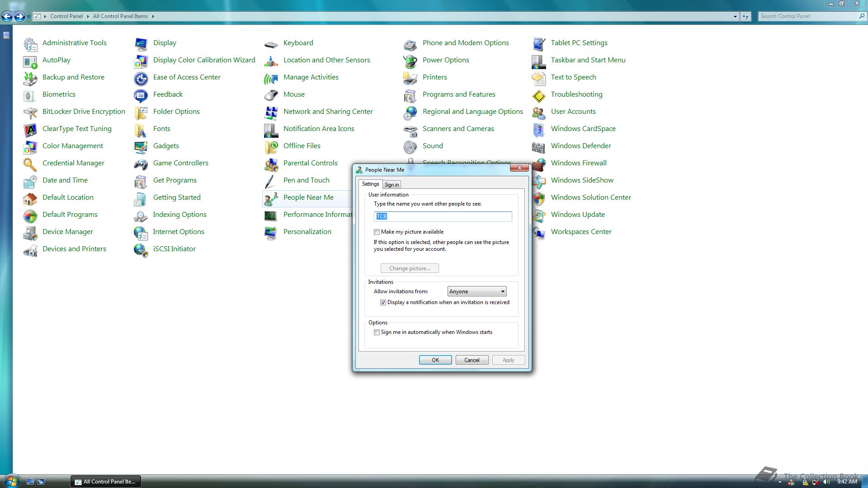Open the Troubleshooting icon
Viewport: 868px width, 488px height.
tap(539, 96)
